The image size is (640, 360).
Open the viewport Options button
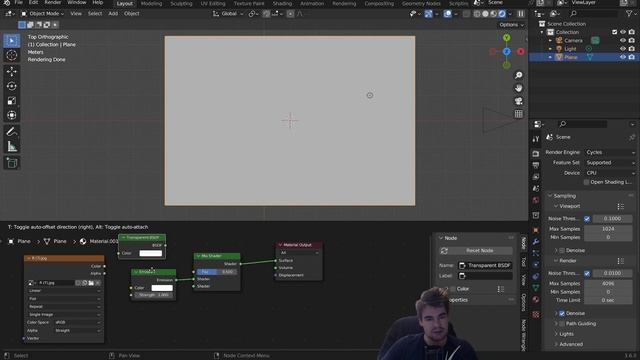tap(511, 25)
